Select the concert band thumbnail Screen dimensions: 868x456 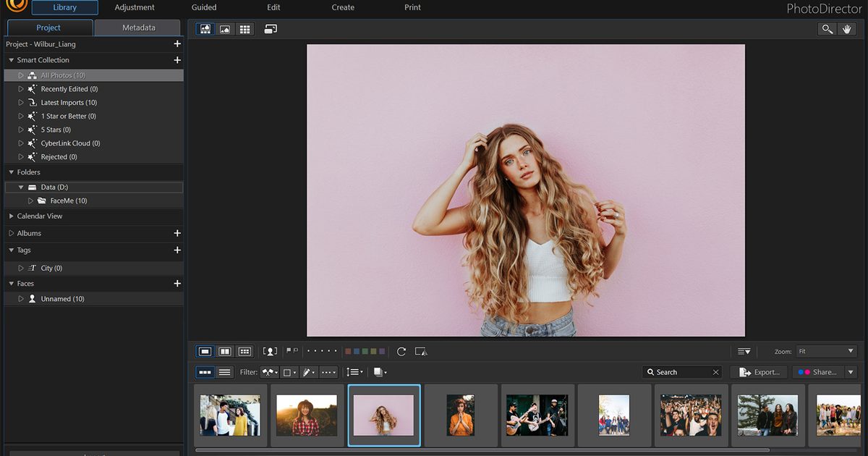(x=537, y=415)
